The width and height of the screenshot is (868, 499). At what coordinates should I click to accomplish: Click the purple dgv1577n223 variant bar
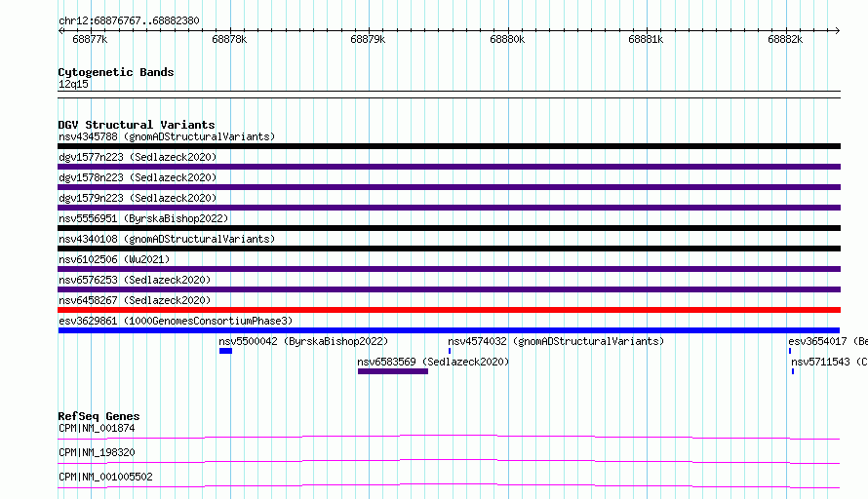tap(449, 167)
